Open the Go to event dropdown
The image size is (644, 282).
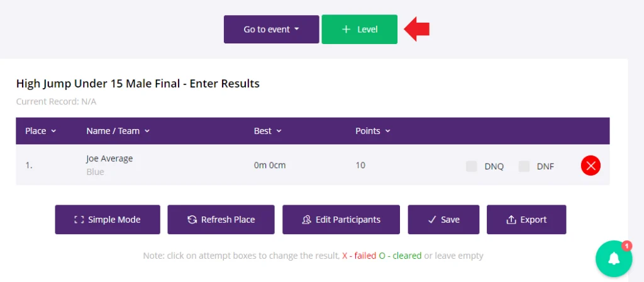(x=271, y=29)
